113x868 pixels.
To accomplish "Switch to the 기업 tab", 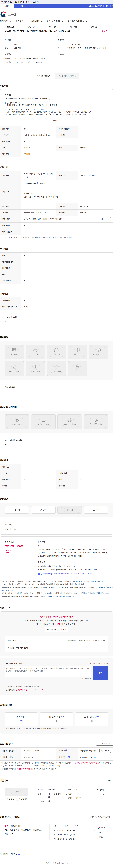I will [x=21, y=6].
